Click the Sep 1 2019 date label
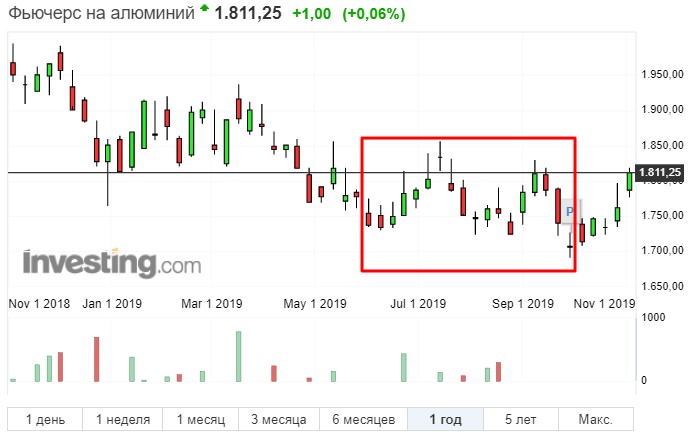Image resolution: width=693 pixels, height=440 pixels. pyautogui.click(x=523, y=303)
